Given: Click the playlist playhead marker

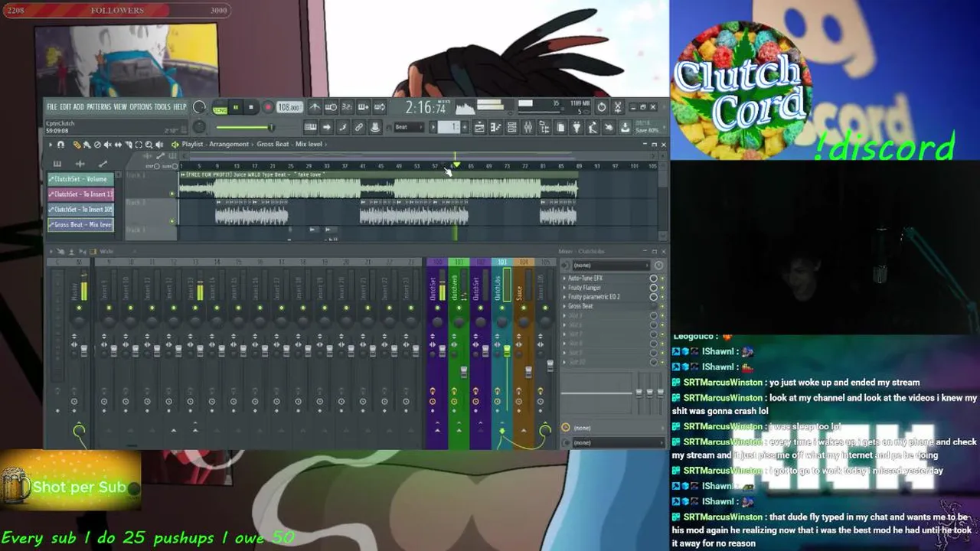Looking at the screenshot, I should point(456,165).
